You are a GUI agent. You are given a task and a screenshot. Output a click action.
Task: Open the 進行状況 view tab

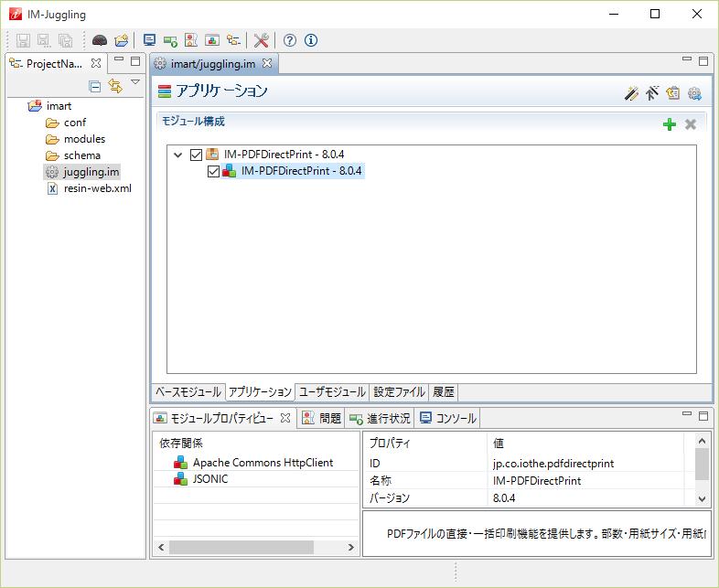coord(380,418)
